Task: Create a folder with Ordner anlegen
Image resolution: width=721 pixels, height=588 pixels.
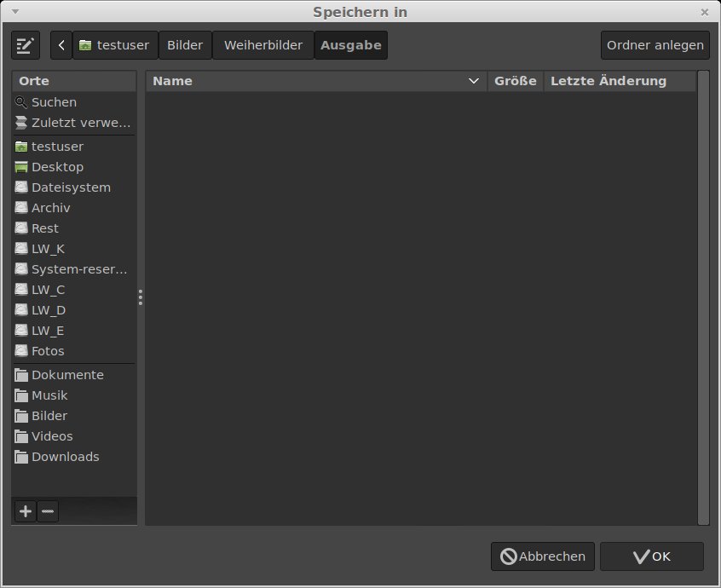Action: 655,45
